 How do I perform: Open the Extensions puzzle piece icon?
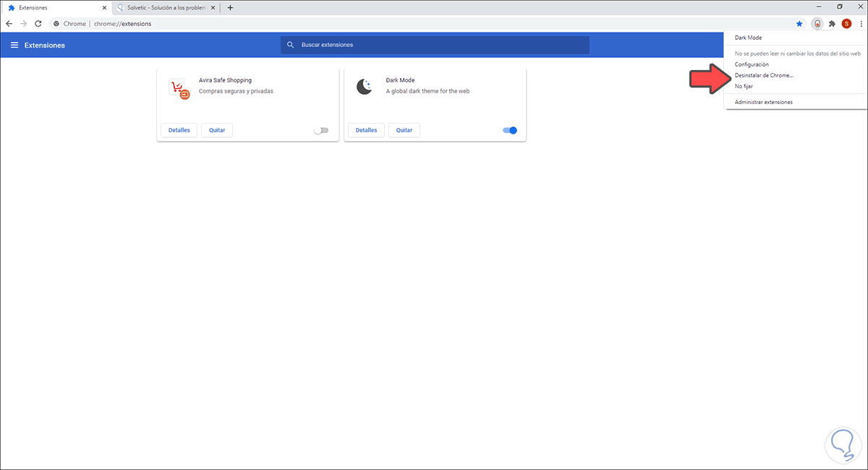point(832,23)
